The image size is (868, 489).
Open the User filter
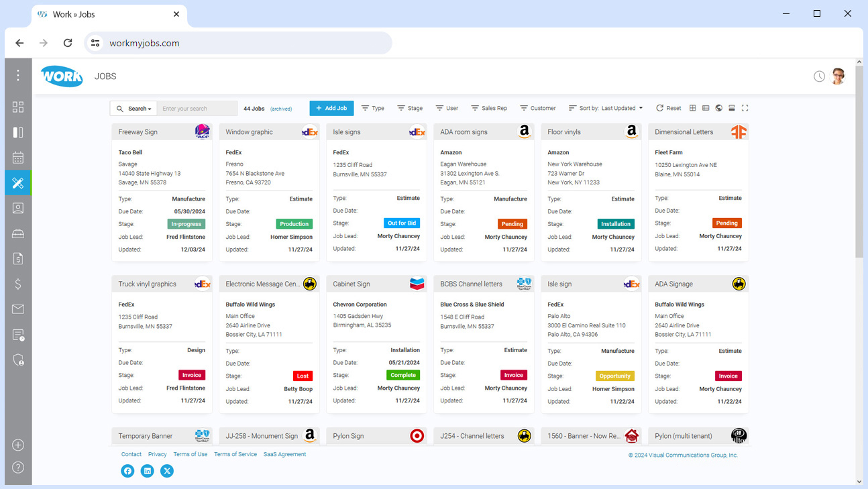coord(447,108)
